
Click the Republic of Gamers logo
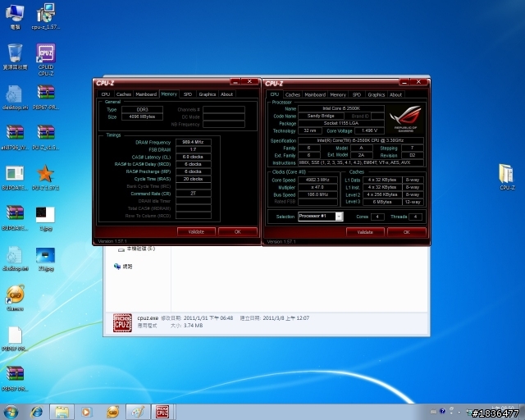[x=405, y=119]
